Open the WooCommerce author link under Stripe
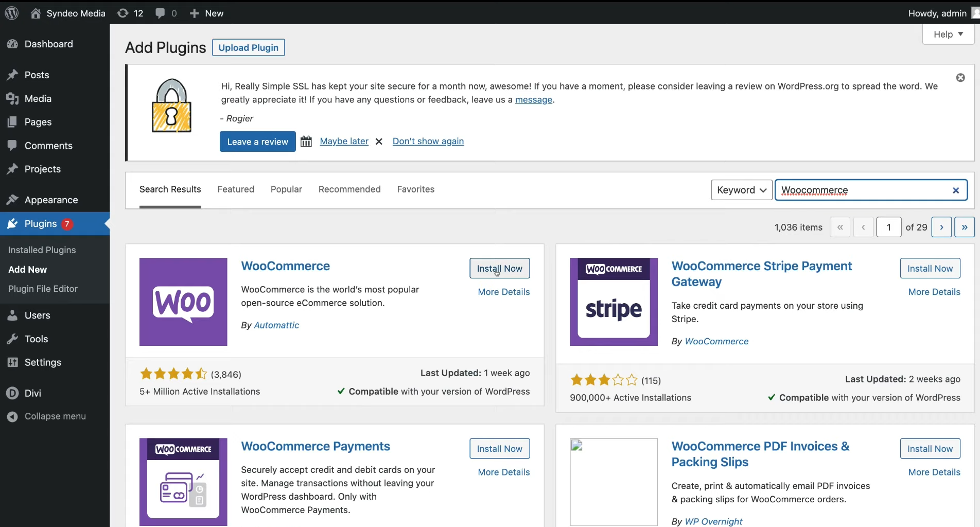 pyautogui.click(x=716, y=341)
